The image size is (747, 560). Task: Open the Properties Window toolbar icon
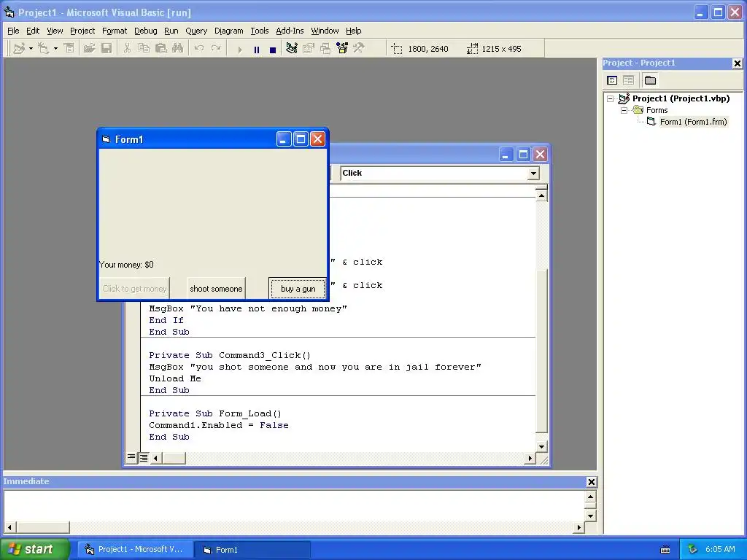point(309,48)
